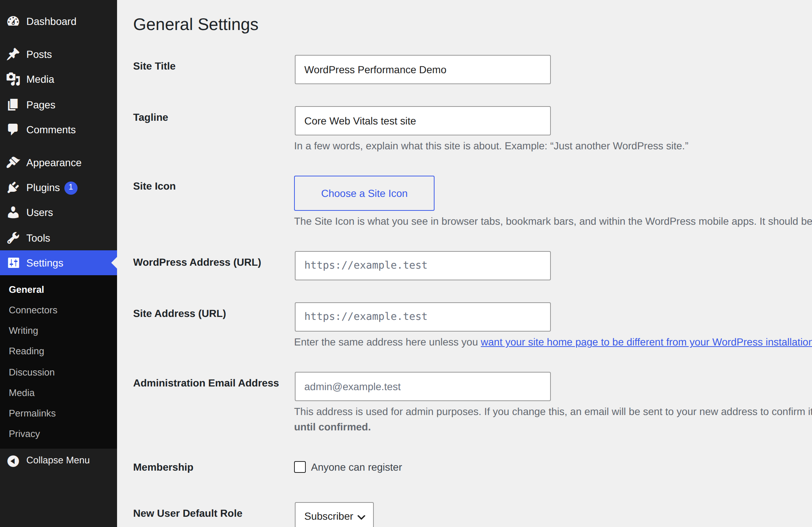Open the Appearance menu label

pos(54,163)
